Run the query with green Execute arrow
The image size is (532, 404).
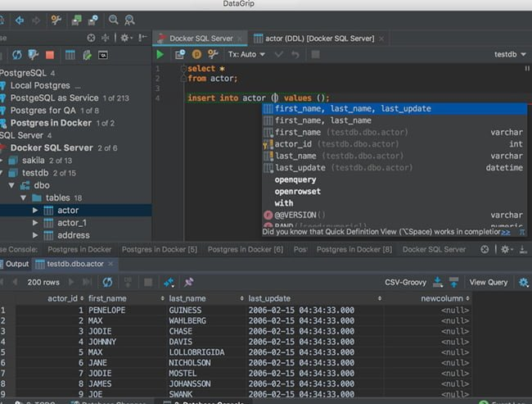pyautogui.click(x=160, y=54)
